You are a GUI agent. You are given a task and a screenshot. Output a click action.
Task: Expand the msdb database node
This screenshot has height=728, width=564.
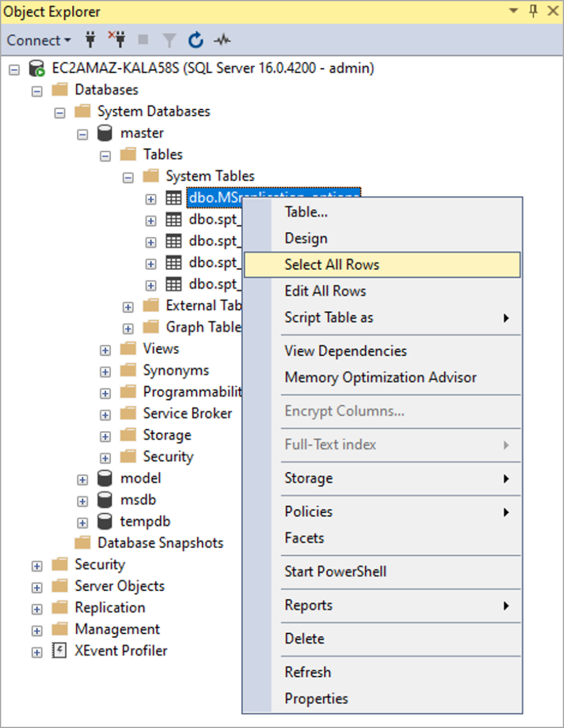[83, 501]
